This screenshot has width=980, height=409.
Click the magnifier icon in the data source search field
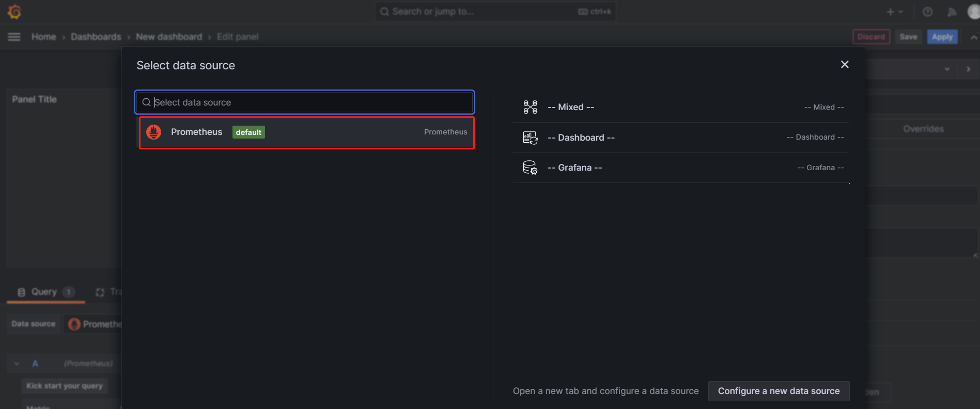147,102
